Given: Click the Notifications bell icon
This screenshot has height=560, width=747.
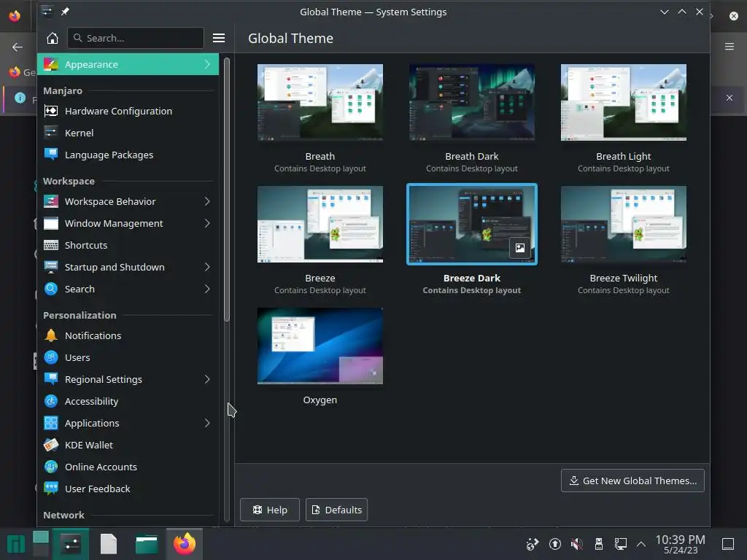Looking at the screenshot, I should click(51, 335).
